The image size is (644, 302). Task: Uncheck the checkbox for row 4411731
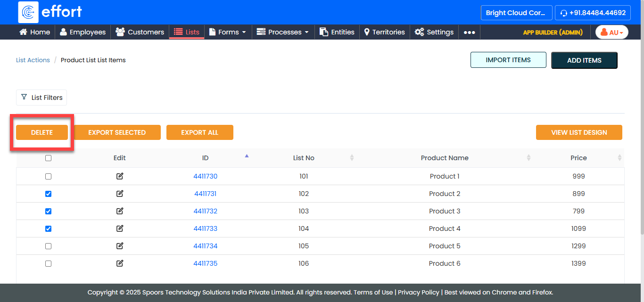click(48, 194)
